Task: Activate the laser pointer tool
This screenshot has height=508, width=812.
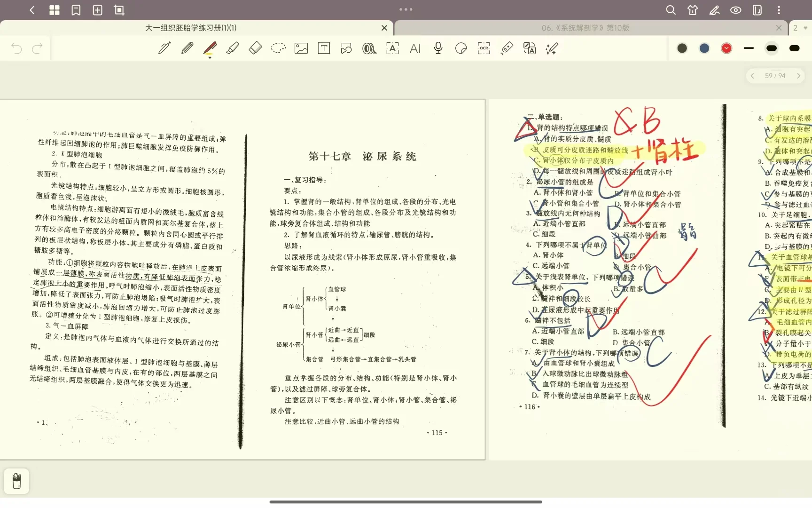Action: tap(507, 48)
